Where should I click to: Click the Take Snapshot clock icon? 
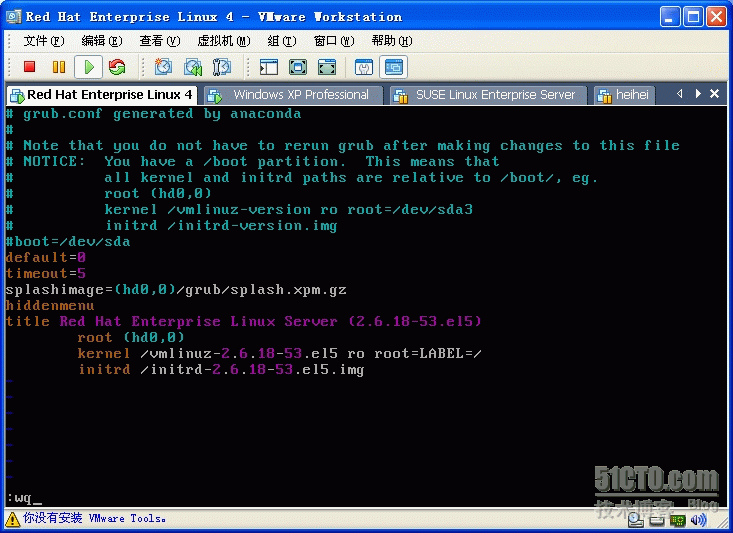[x=163, y=67]
